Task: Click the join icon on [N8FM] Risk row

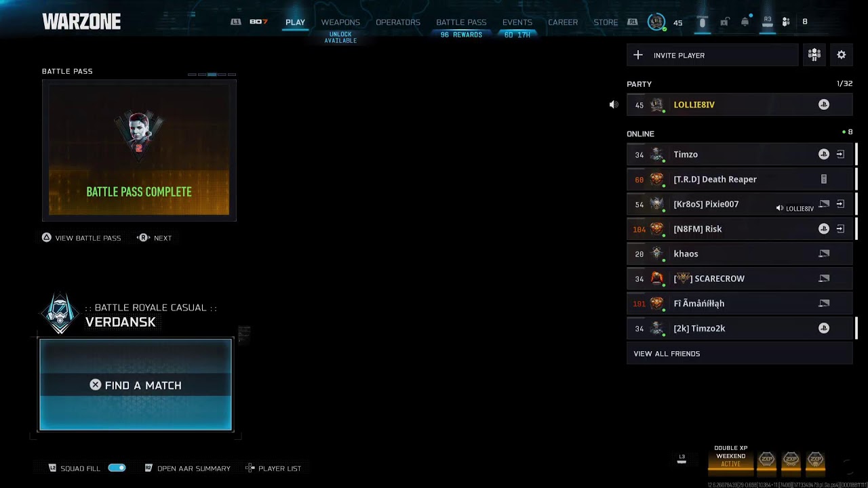Action: tap(840, 229)
